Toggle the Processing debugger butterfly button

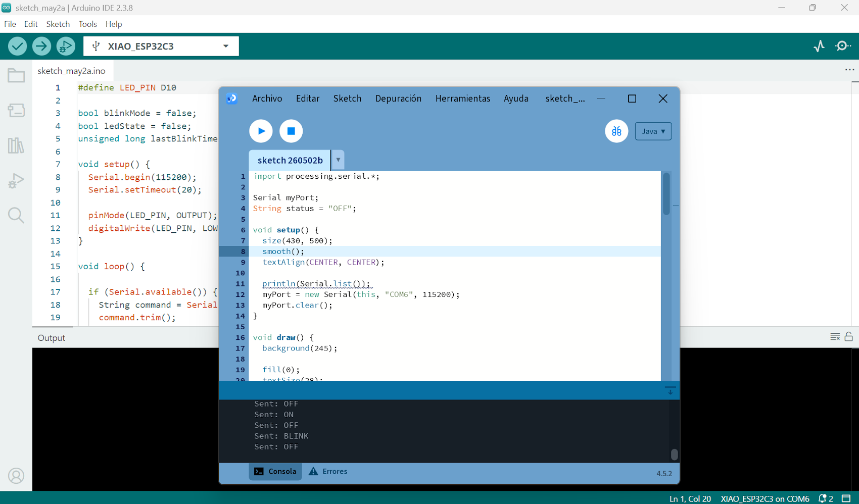(x=616, y=131)
